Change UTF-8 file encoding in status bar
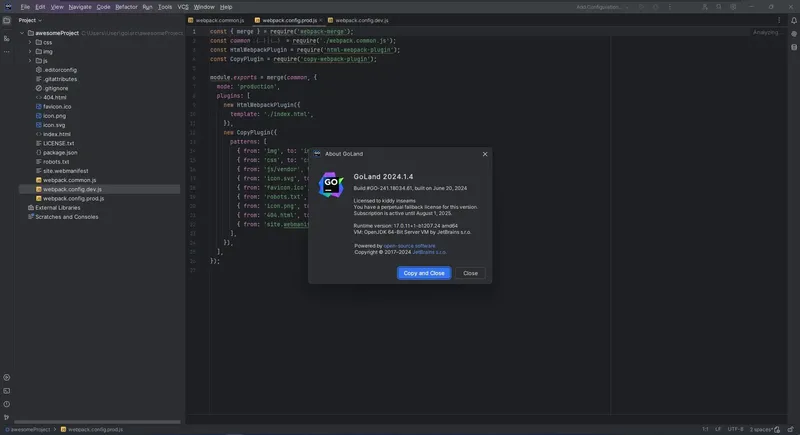 tap(735, 429)
